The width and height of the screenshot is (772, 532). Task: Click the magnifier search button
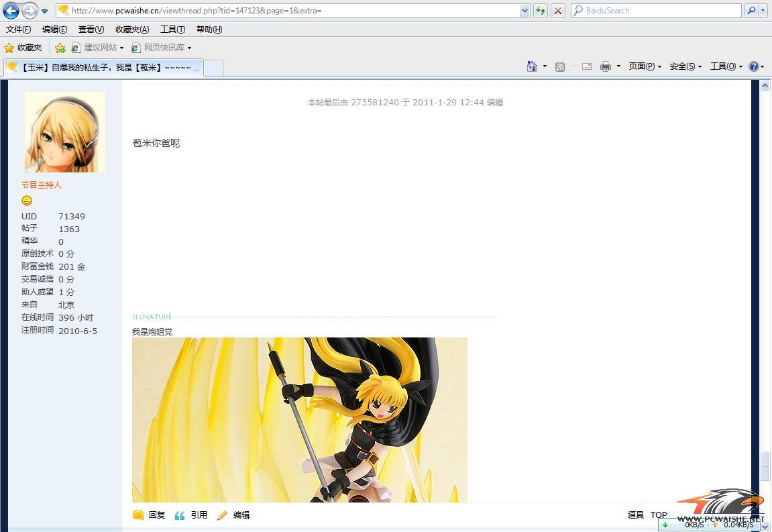coord(751,11)
